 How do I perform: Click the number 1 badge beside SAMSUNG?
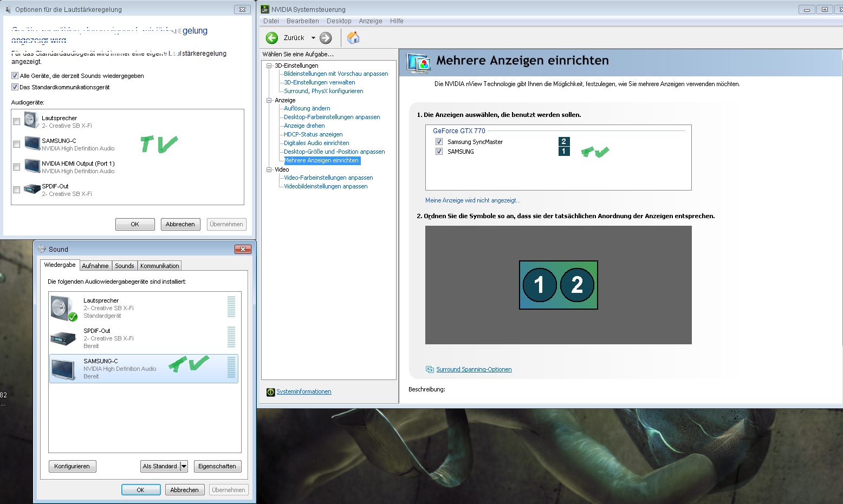(x=564, y=152)
